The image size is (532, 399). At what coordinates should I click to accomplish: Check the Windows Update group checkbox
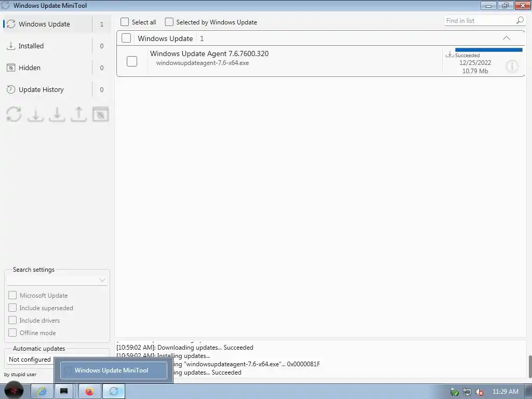tap(126, 38)
